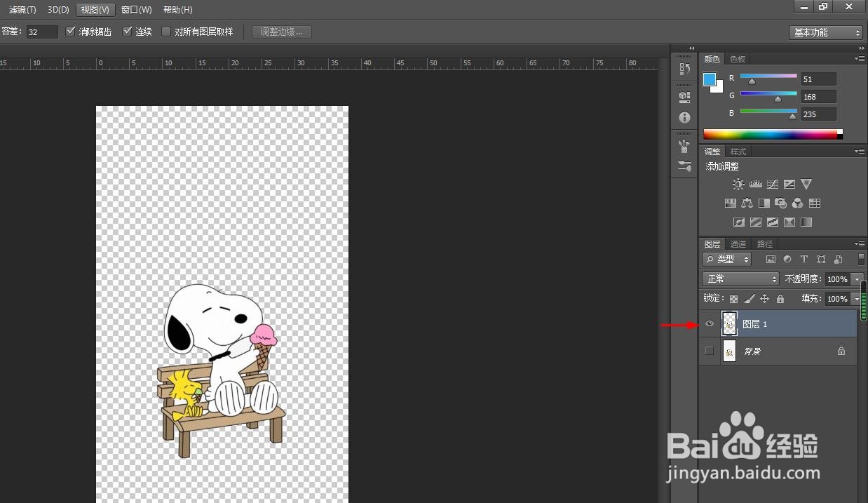The height and width of the screenshot is (503, 868).
Task: Open the 填充 fill slider arrow
Action: pos(857,299)
